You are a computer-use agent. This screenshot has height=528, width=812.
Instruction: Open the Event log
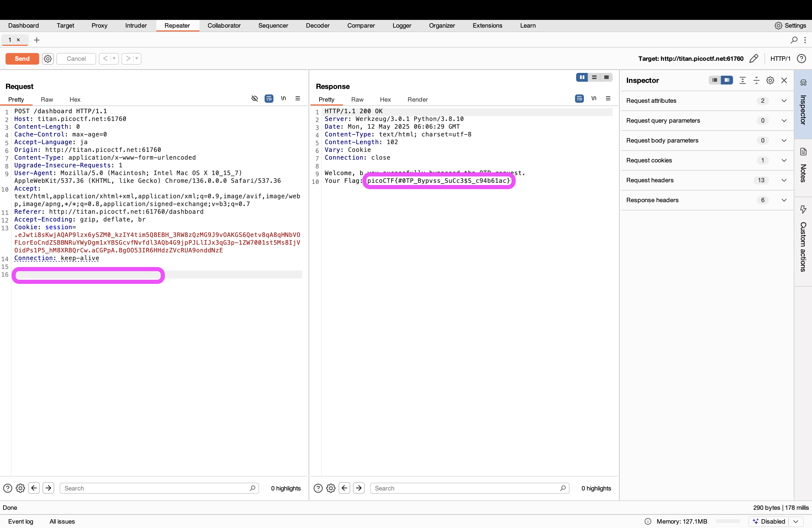pos(20,521)
